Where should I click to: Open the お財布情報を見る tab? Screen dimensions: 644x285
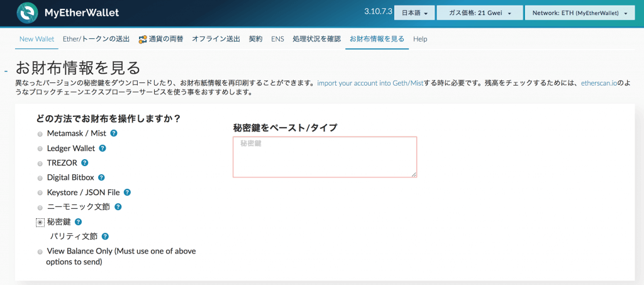[377, 39]
